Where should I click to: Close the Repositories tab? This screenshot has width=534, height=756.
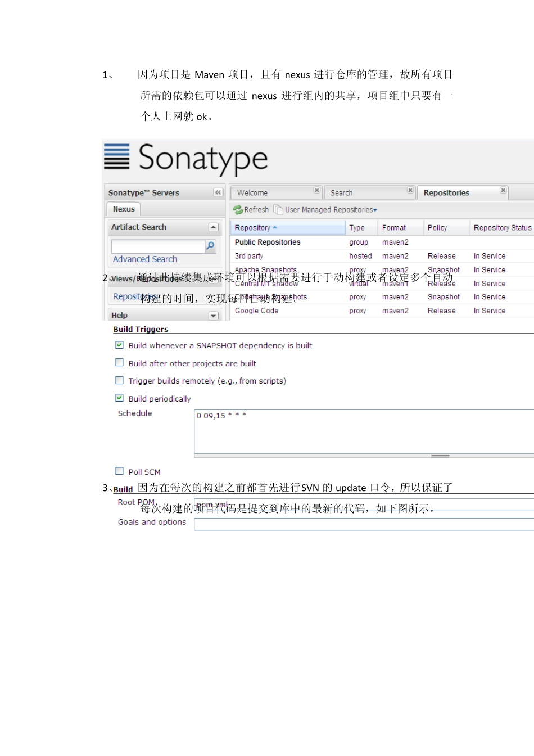coord(503,190)
